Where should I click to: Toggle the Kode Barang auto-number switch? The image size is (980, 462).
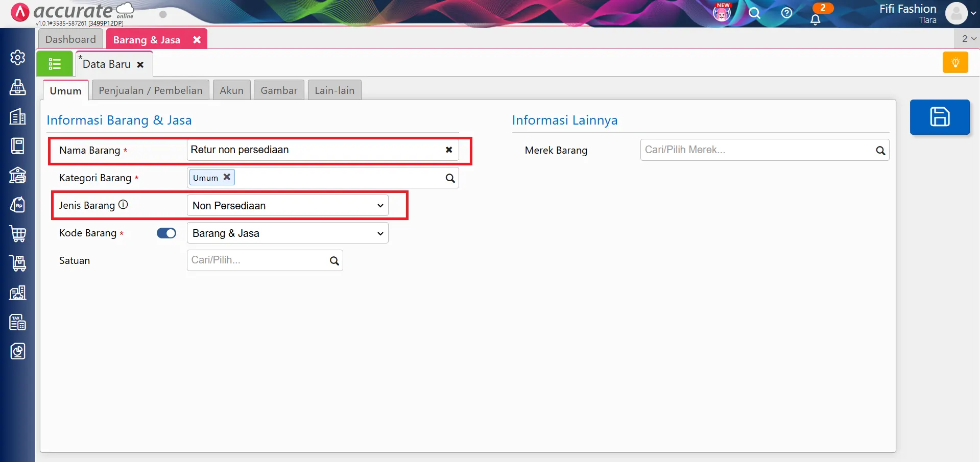(166, 233)
